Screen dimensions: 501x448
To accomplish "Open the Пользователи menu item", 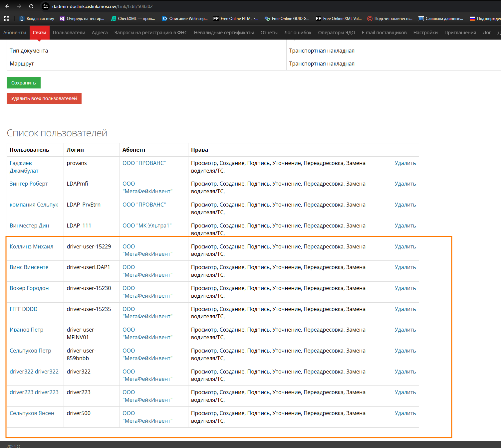I will click(x=69, y=33).
